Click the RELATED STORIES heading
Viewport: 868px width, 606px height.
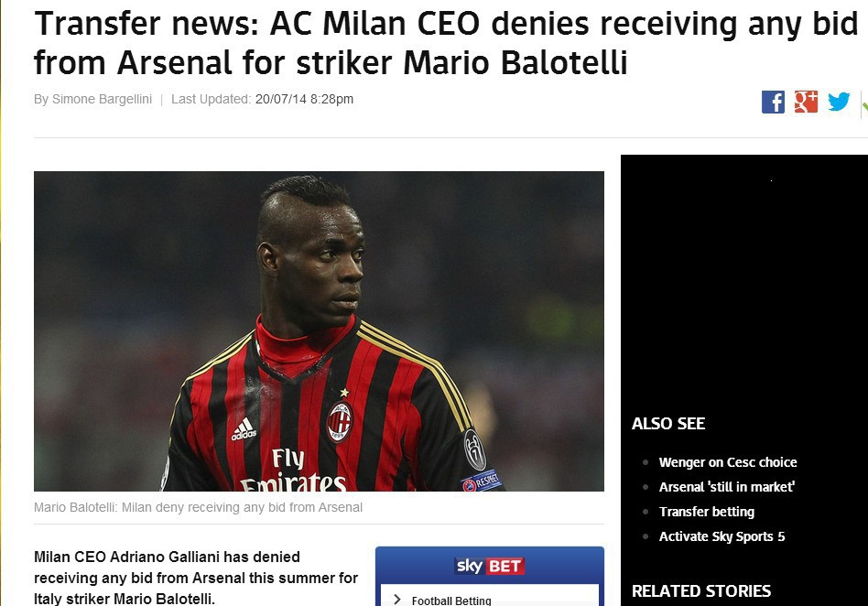[700, 591]
